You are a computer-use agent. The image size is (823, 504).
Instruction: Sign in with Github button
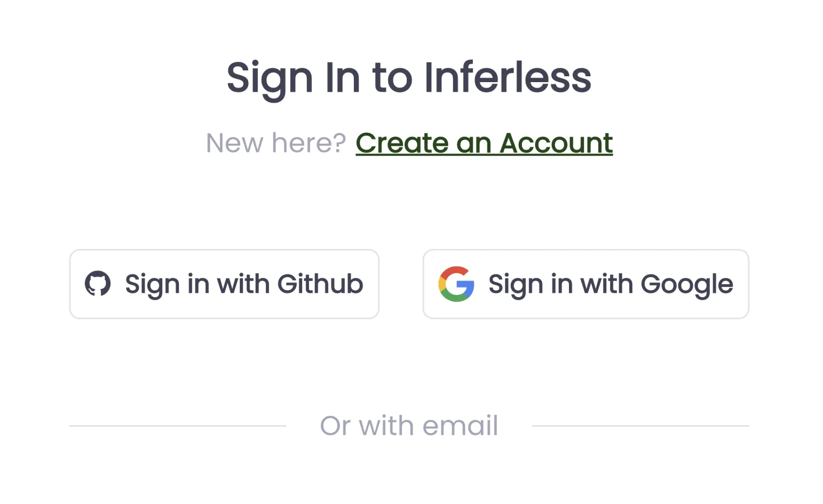224,284
